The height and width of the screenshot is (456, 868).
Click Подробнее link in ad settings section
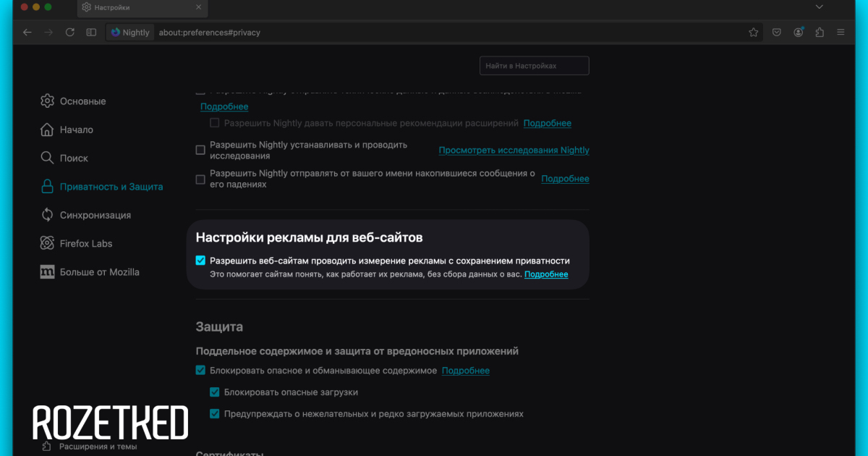[546, 274]
